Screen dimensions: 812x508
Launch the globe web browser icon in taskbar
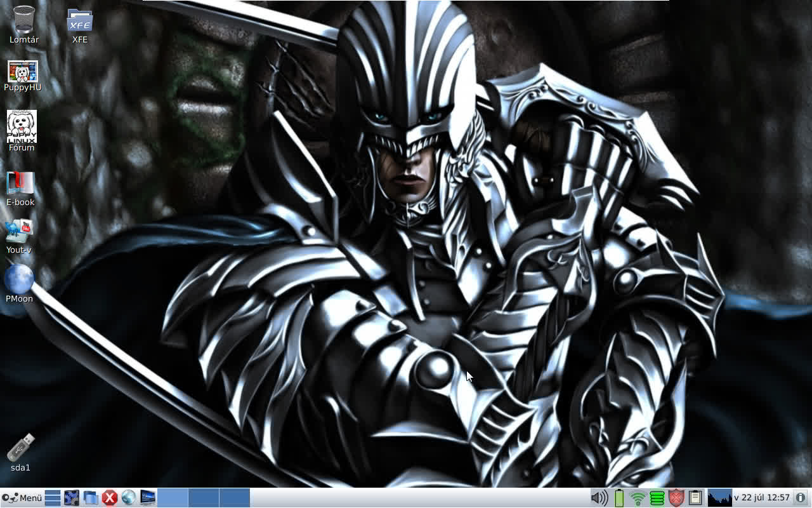pyautogui.click(x=129, y=498)
